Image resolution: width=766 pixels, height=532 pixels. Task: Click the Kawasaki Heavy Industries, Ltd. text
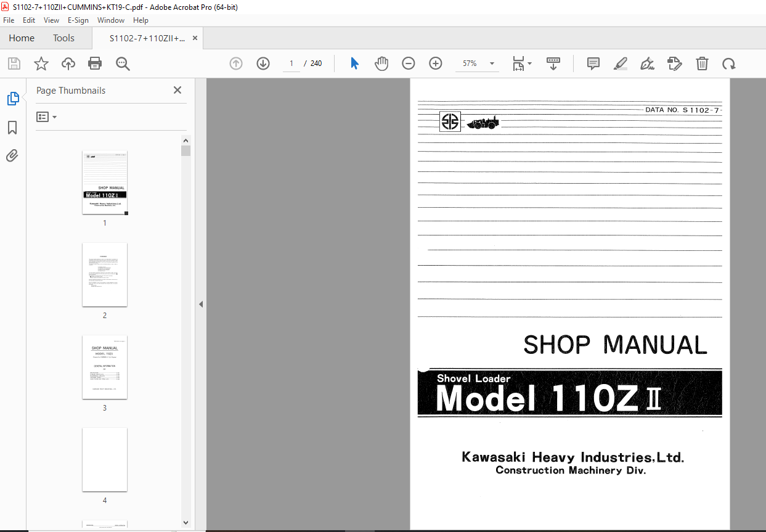(x=572, y=457)
